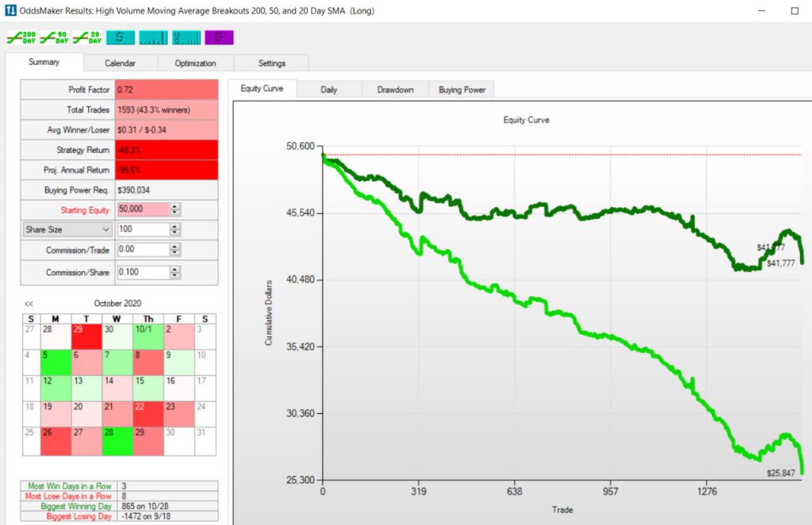Select October 13 on the calendar
The image size is (812, 525).
[86, 389]
